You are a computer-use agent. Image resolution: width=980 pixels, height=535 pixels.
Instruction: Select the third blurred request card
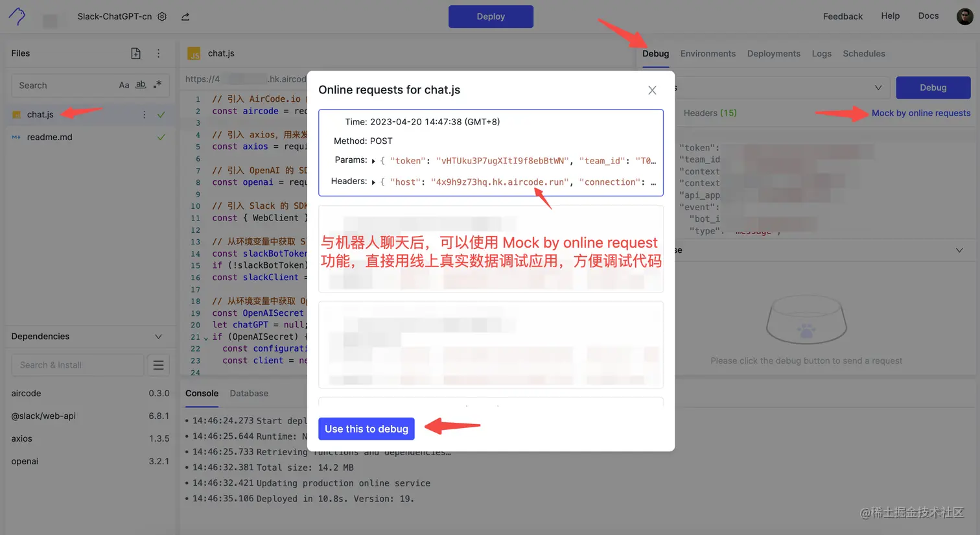(x=491, y=344)
